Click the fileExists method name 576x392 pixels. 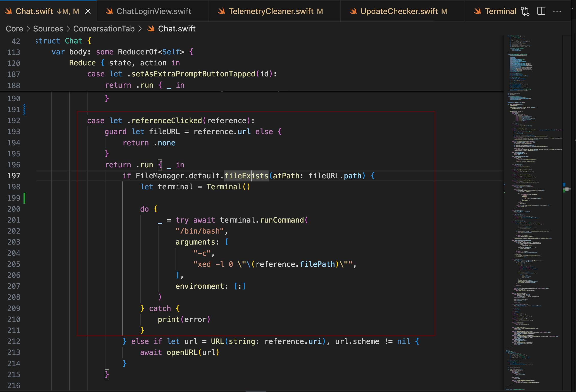click(x=246, y=176)
